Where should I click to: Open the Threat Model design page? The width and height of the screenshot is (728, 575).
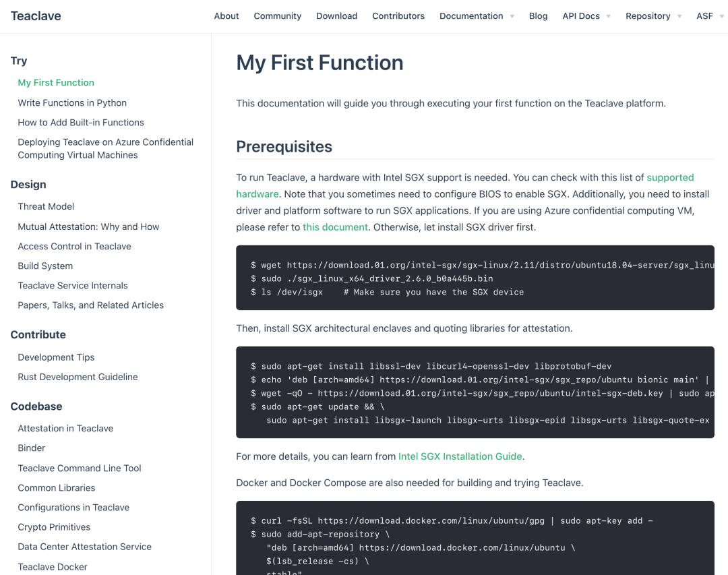46,207
